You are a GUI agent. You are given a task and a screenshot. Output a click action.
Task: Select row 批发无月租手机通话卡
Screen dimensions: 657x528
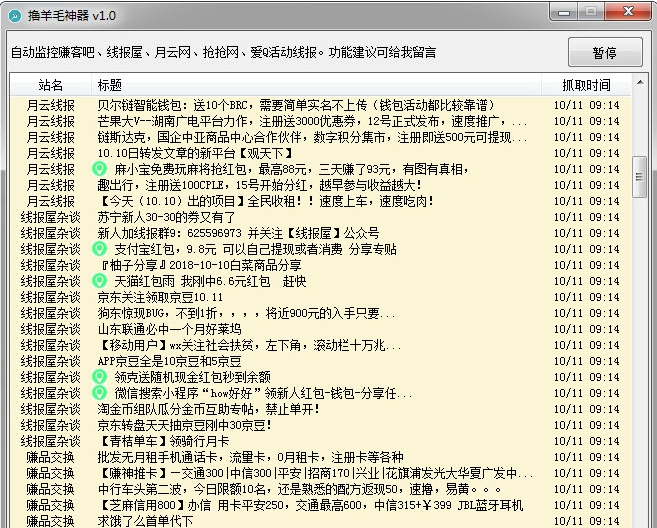(x=321, y=457)
